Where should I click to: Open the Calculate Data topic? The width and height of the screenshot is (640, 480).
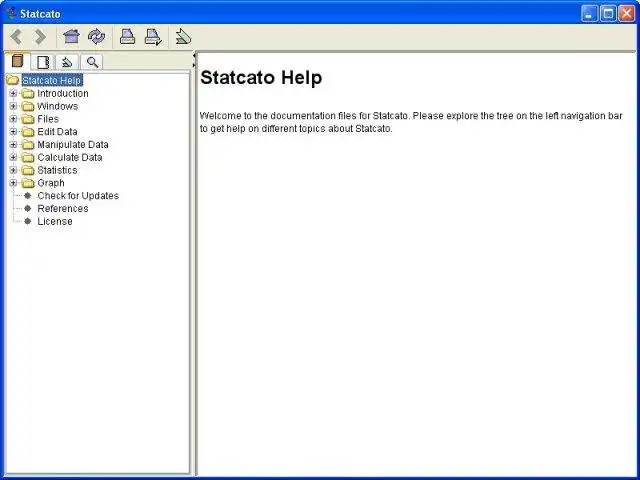click(x=70, y=157)
